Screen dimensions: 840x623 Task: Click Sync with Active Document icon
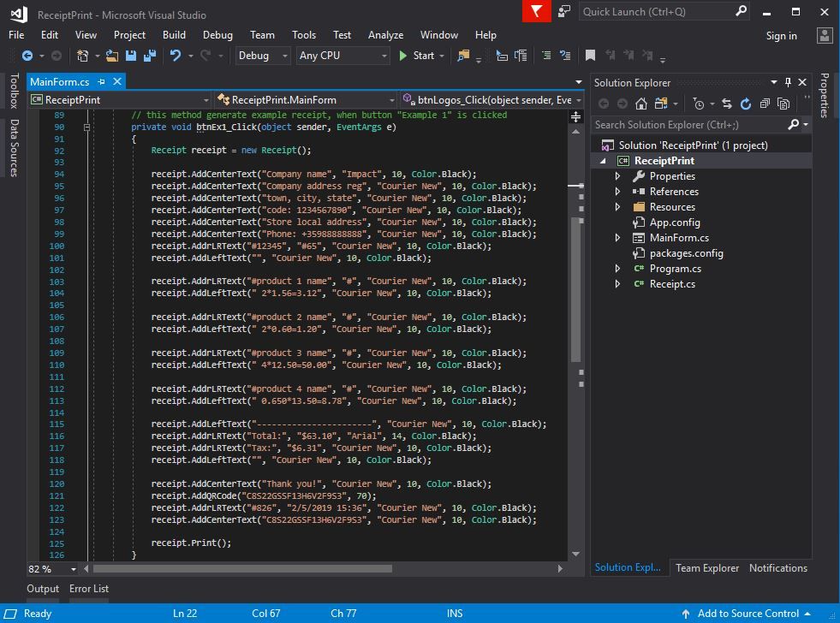[726, 104]
